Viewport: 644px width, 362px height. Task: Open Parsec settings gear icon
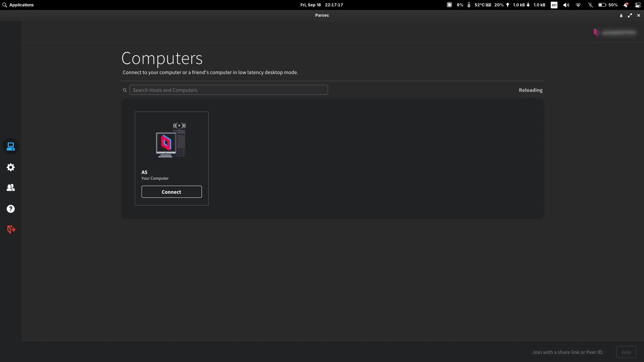[x=11, y=167]
